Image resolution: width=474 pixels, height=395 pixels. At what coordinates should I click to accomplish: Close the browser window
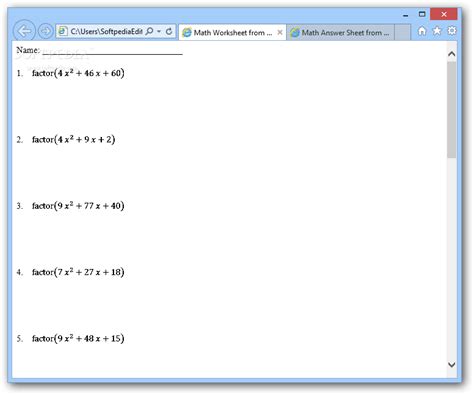pyautogui.click(x=444, y=14)
